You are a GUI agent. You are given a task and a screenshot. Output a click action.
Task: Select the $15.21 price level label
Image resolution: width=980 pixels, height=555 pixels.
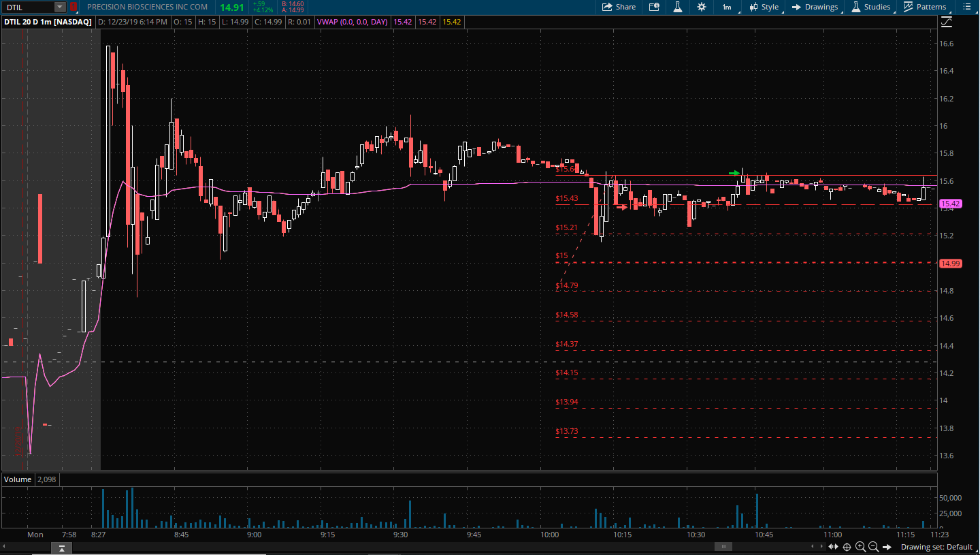coord(567,227)
